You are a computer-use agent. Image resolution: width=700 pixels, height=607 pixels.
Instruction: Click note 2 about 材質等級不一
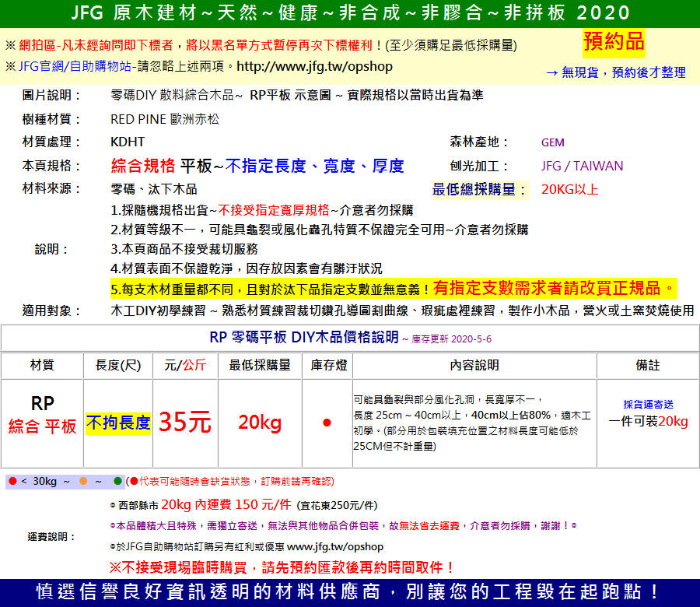pos(320,230)
